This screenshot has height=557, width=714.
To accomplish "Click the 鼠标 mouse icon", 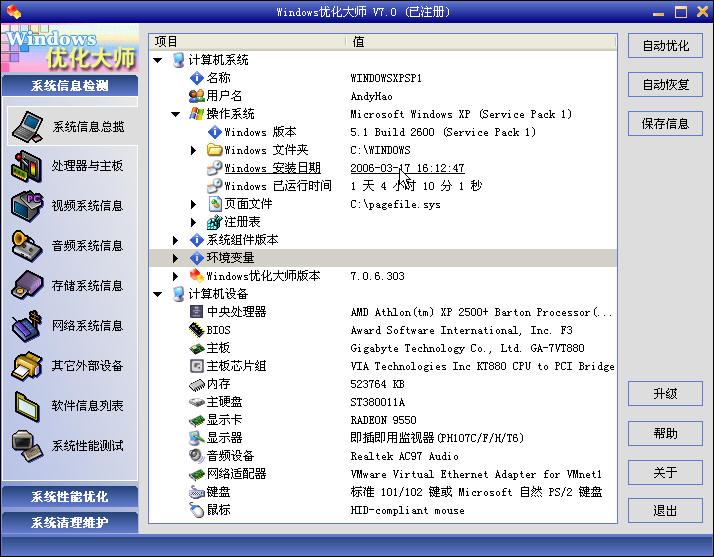I will point(196,510).
